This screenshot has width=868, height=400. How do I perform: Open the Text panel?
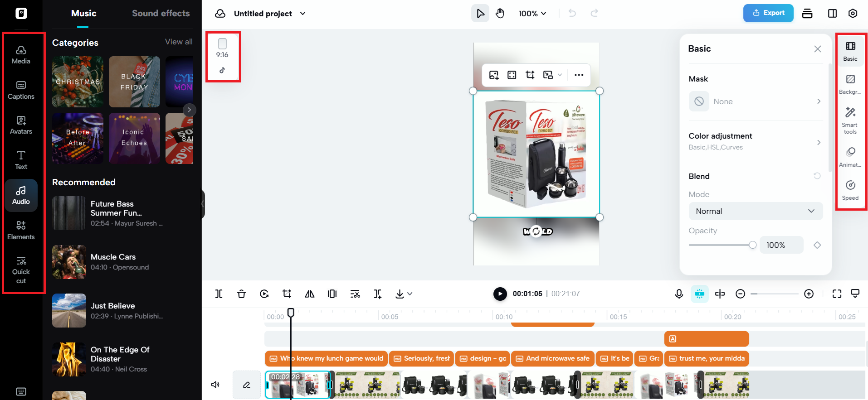(x=21, y=160)
